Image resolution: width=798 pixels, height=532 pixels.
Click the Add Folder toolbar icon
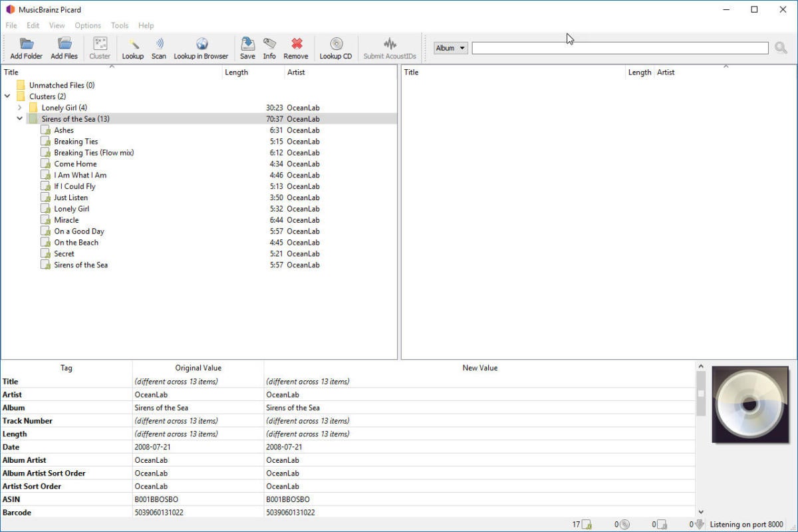tap(27, 45)
